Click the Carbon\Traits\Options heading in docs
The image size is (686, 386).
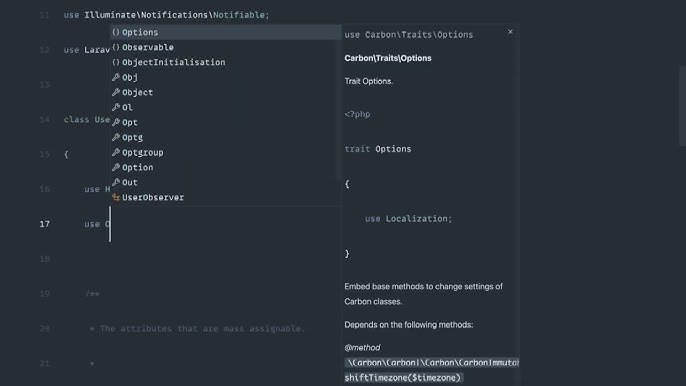[x=388, y=58]
